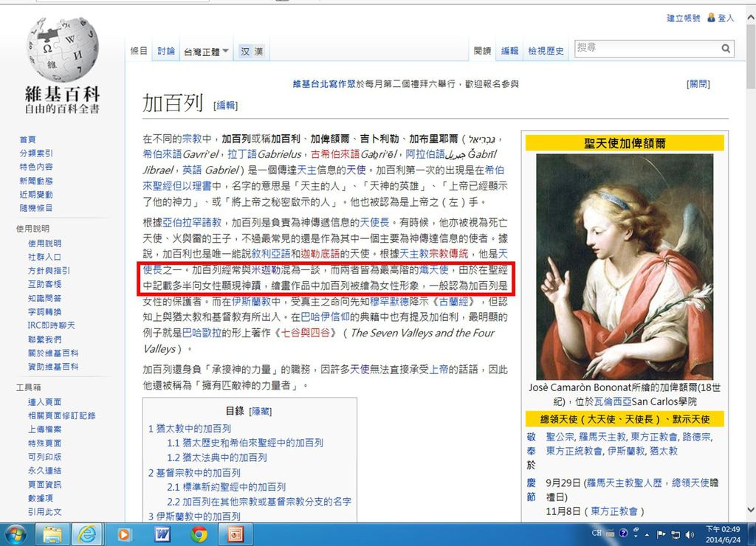
Task: Click the blue help icon in the tray
Action: [x=623, y=533]
